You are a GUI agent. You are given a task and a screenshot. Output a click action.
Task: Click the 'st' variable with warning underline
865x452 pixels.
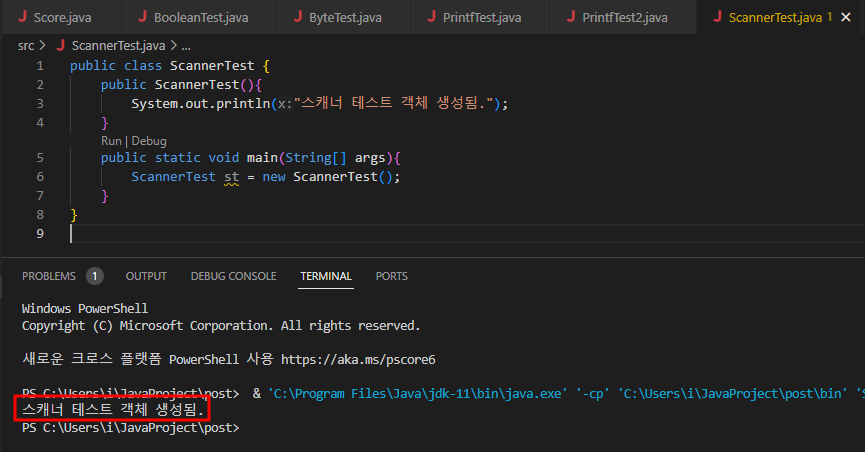point(232,177)
